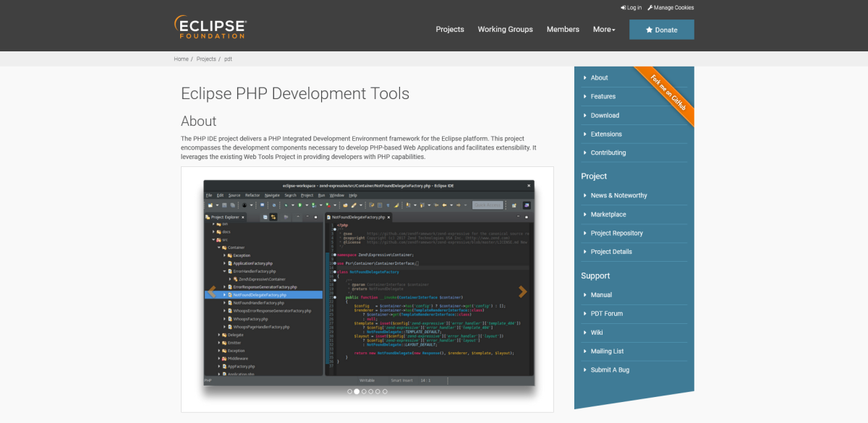This screenshot has height=423, width=868.
Task: Click Smart Insert in screenshot status bar
Action: (x=403, y=380)
